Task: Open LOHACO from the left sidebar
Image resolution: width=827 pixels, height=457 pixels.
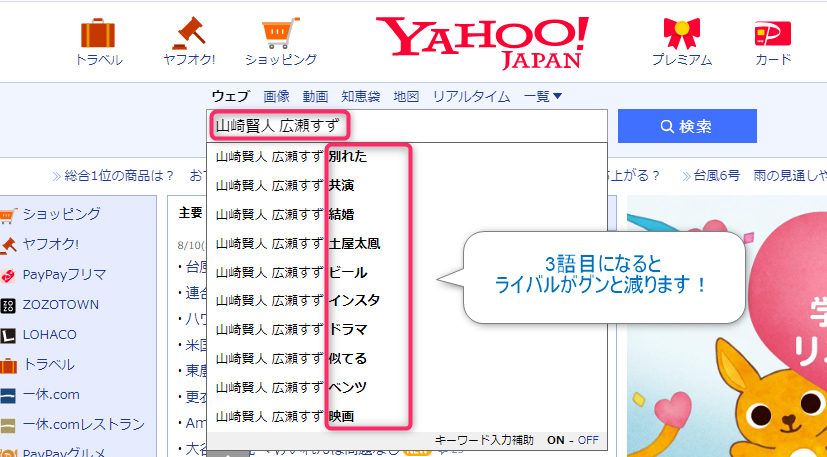Action: pos(52,334)
